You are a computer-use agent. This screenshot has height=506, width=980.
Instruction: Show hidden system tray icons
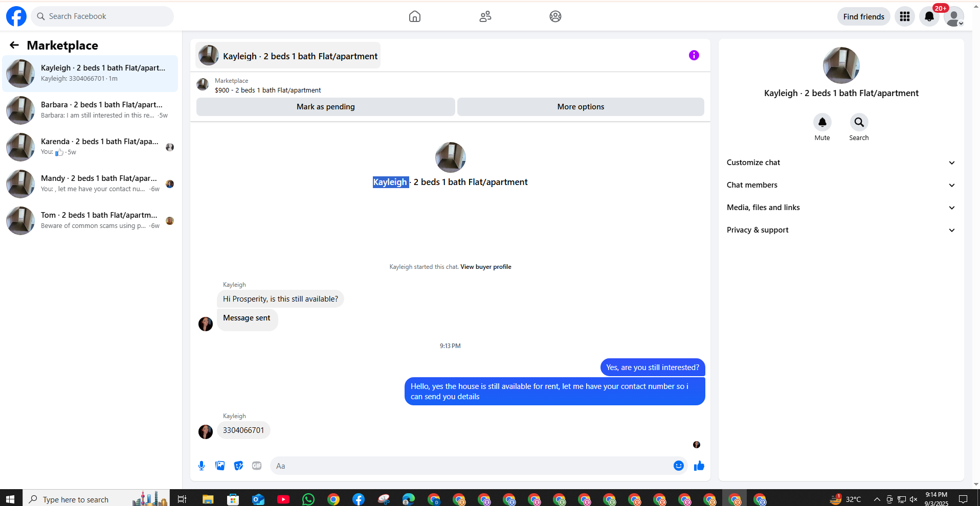point(877,499)
